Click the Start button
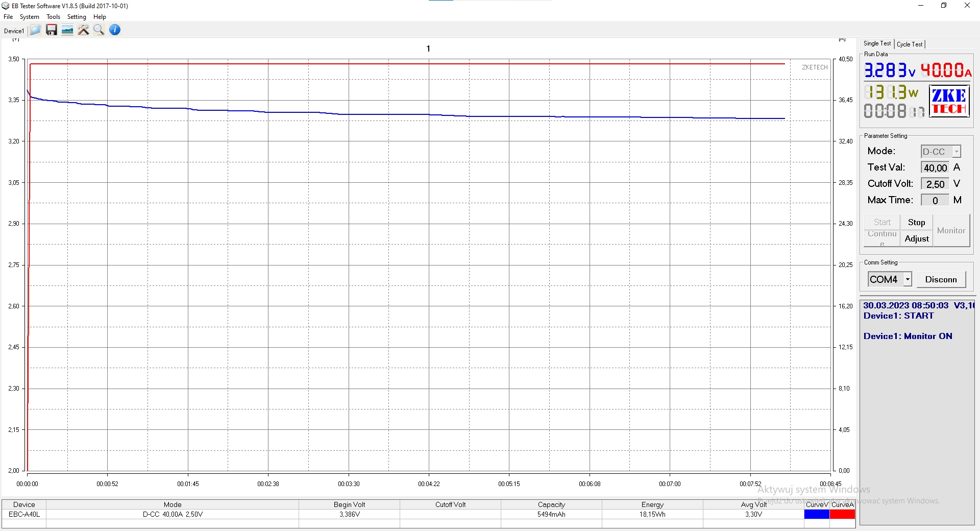The width and height of the screenshot is (980, 531). click(x=882, y=222)
